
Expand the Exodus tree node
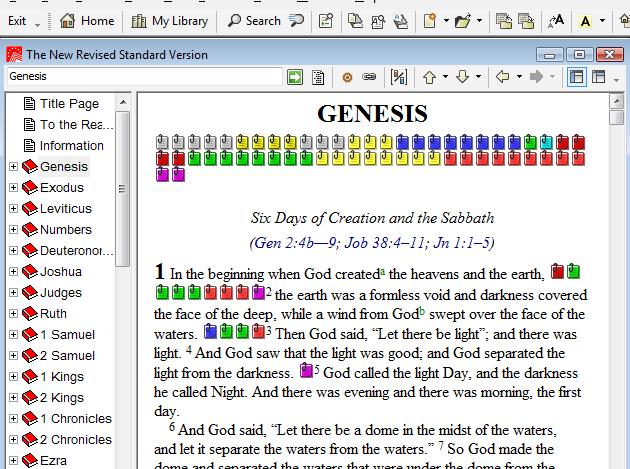13,187
